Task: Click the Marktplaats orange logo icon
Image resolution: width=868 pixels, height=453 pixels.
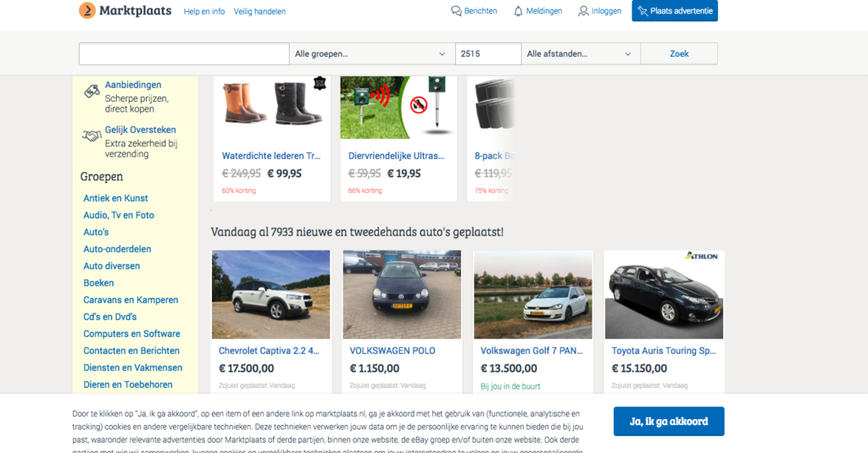Action: coord(87,10)
